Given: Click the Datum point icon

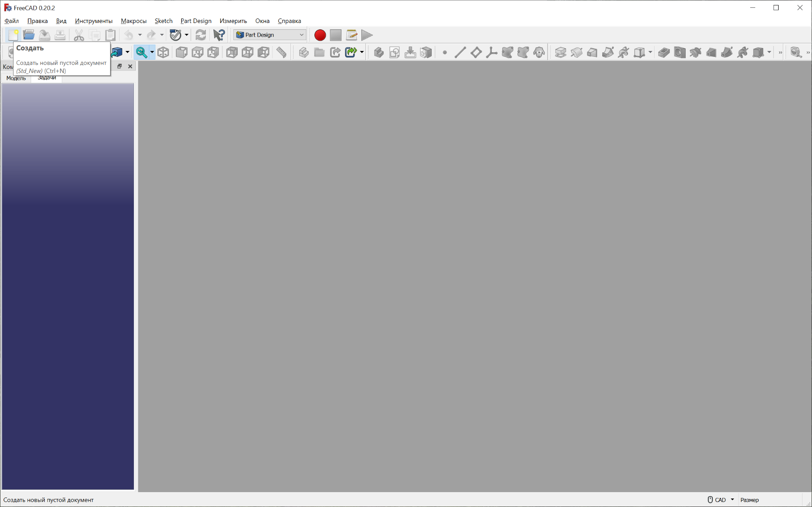Looking at the screenshot, I should tap(445, 52).
